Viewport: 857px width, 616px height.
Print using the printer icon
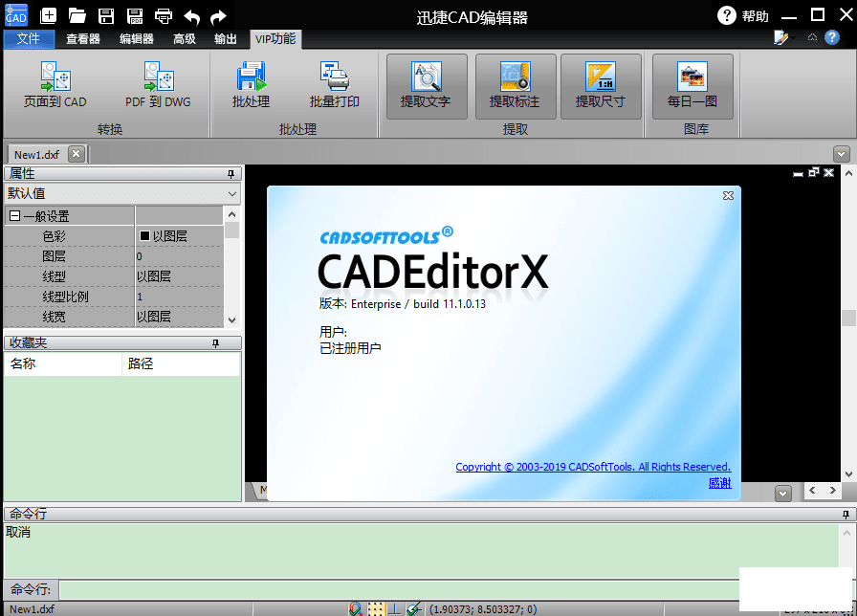(x=164, y=16)
